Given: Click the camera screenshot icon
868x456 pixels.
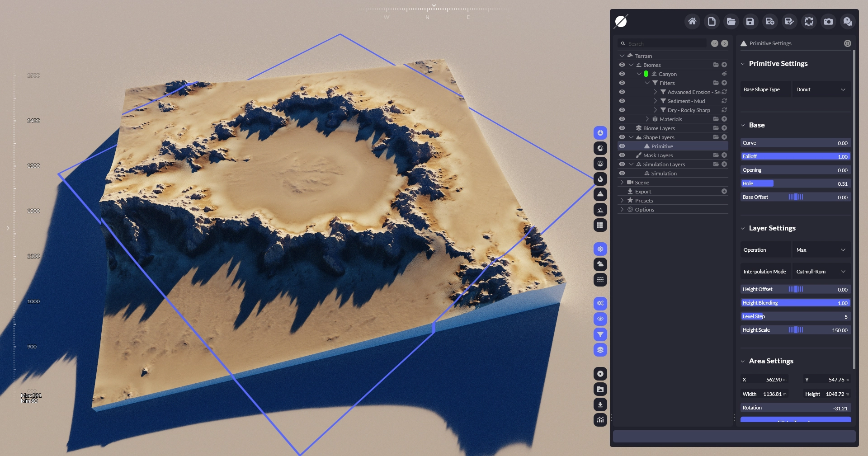Looking at the screenshot, I should coord(828,21).
